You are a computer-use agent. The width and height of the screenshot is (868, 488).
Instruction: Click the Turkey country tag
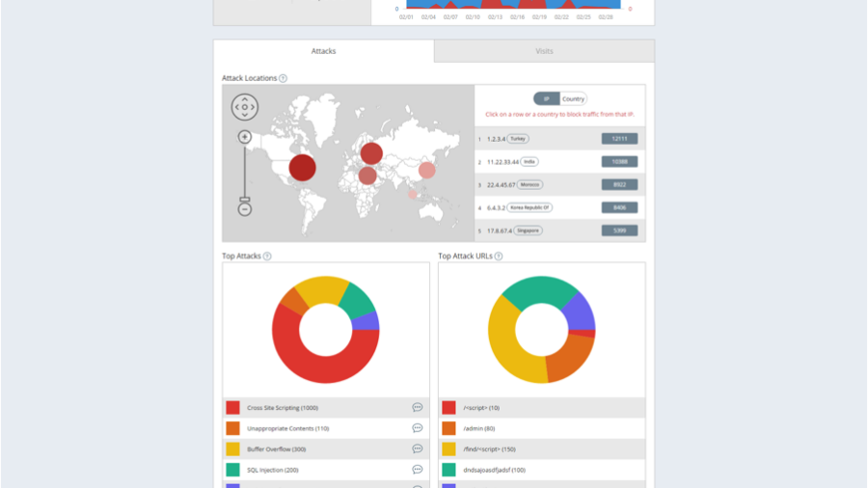coord(518,139)
